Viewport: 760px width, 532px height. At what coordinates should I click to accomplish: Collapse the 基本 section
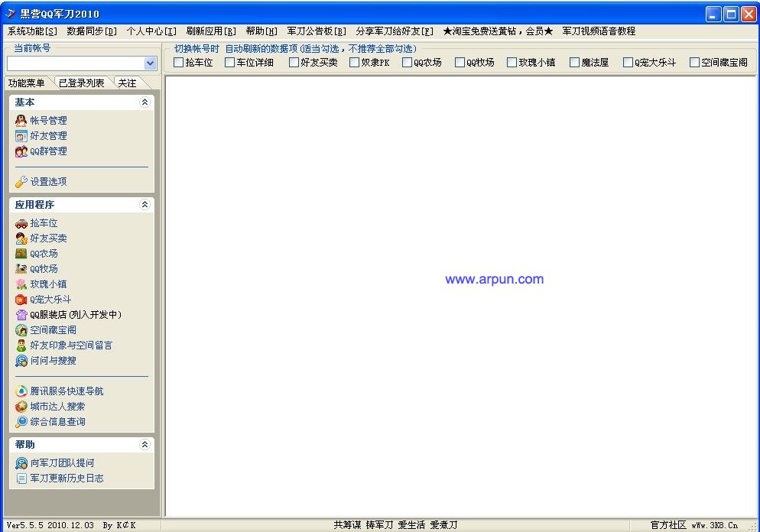pos(145,102)
